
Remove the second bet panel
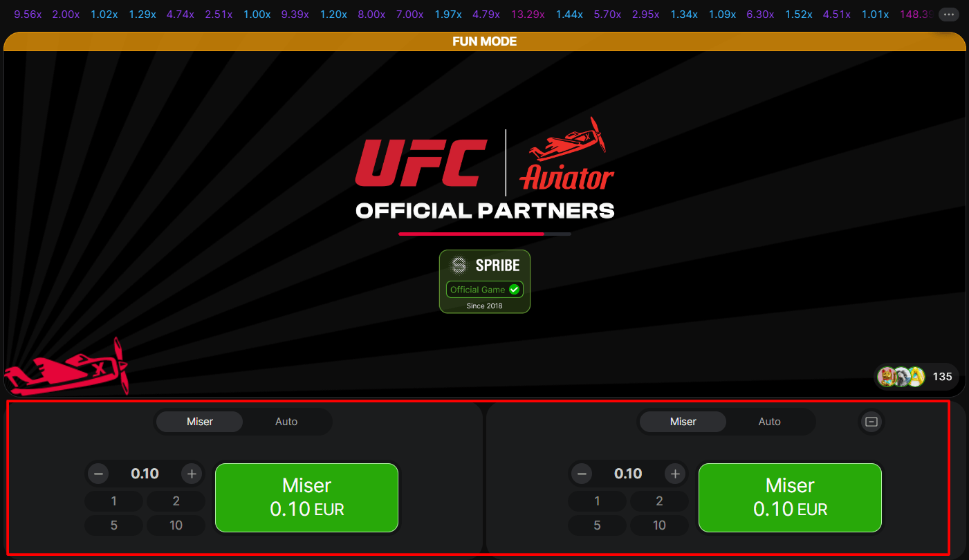(871, 422)
